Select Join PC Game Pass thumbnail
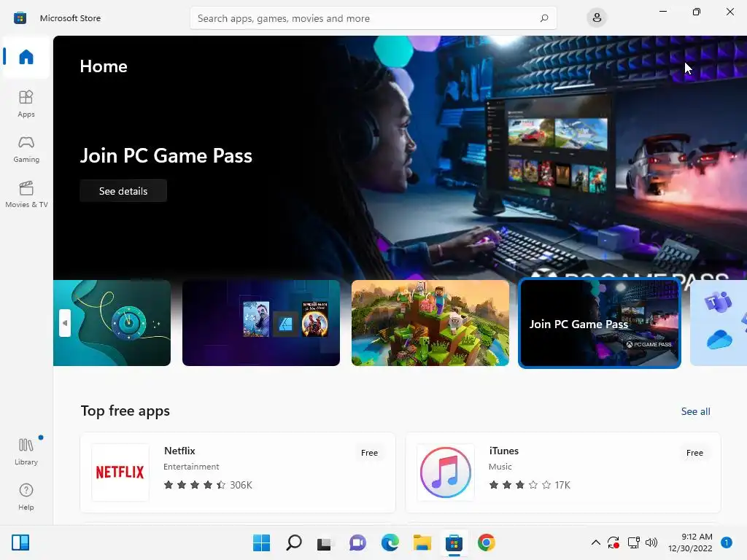The image size is (747, 560). pyautogui.click(x=600, y=323)
